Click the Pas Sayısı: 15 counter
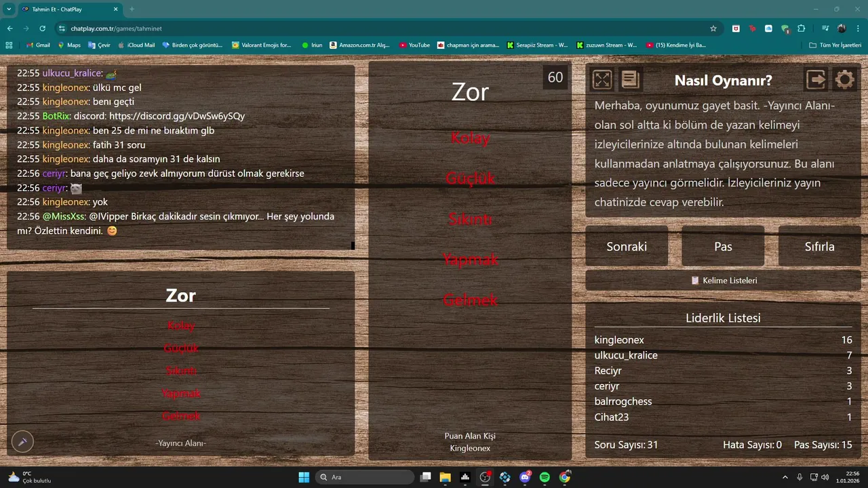Image resolution: width=868 pixels, height=488 pixels. [823, 445]
